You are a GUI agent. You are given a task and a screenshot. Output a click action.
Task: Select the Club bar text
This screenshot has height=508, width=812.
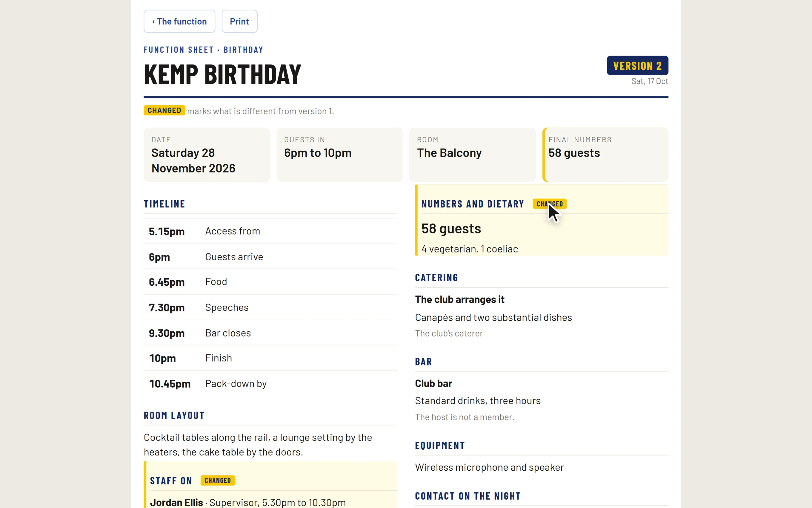pyautogui.click(x=433, y=383)
